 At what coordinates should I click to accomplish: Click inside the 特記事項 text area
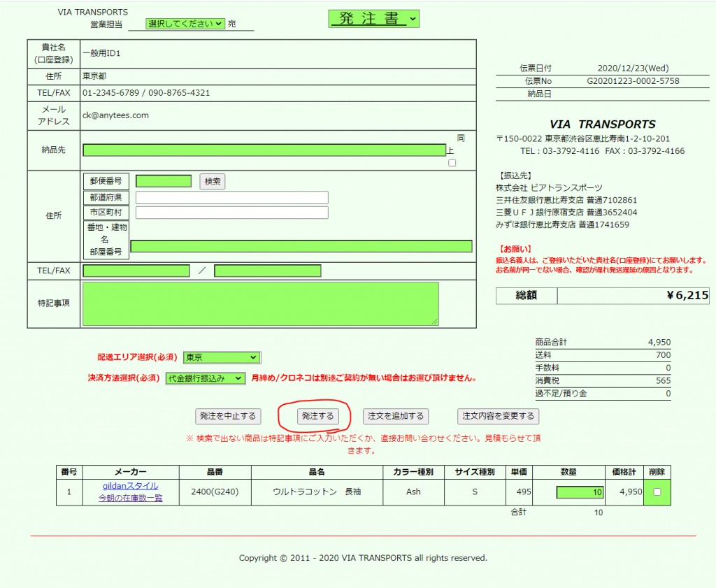click(261, 303)
